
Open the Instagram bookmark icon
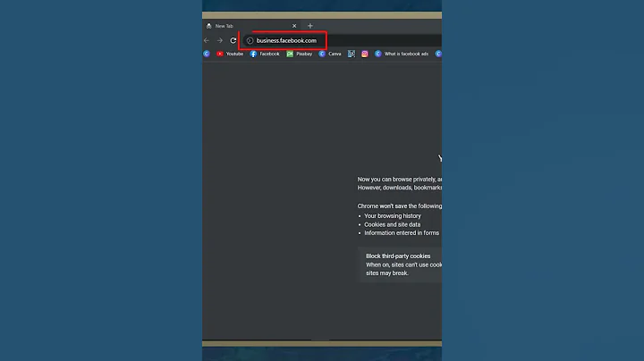pyautogui.click(x=364, y=54)
